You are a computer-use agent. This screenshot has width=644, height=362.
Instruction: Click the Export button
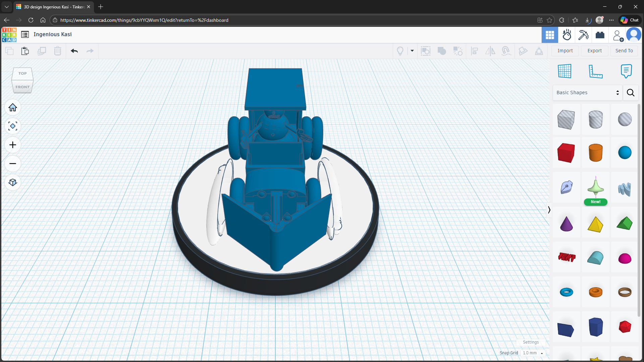(x=595, y=51)
